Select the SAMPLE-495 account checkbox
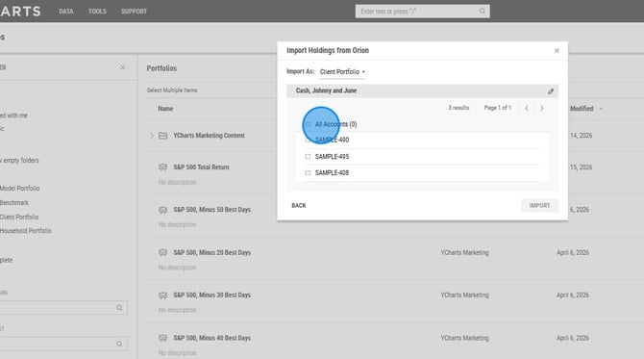Screen dimensions: 644x359 308,156
